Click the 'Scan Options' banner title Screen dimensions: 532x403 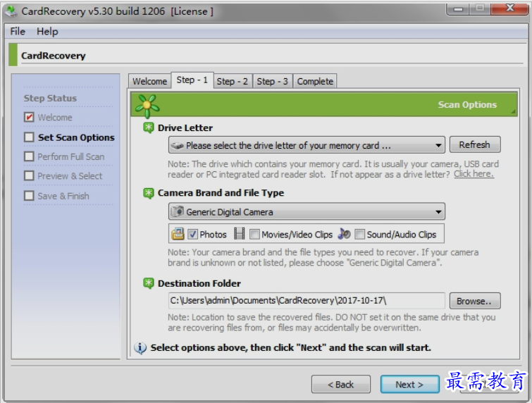467,105
